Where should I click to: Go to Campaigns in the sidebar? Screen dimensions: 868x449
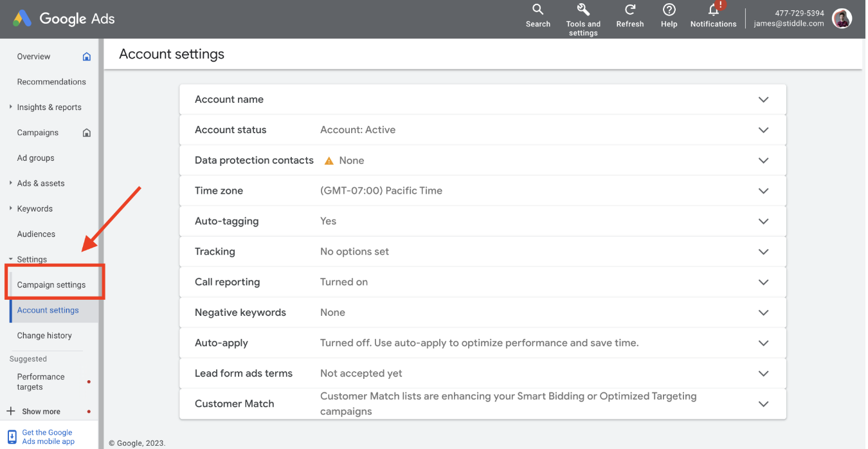click(38, 133)
